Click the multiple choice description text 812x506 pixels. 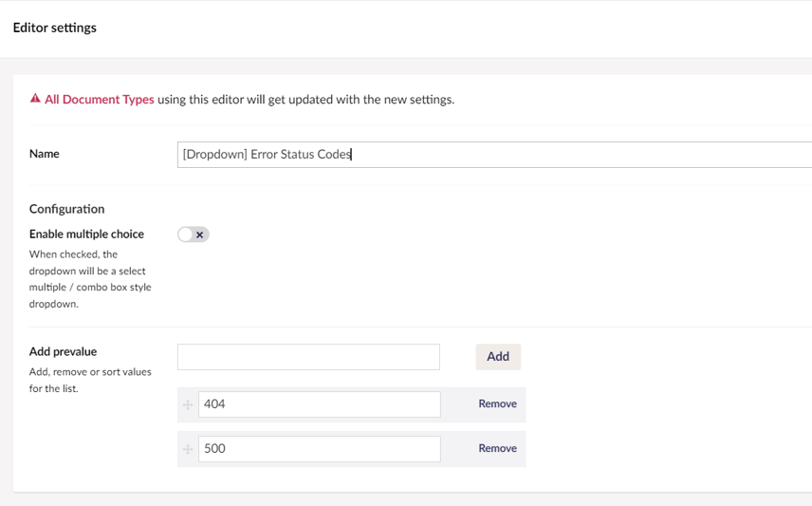coord(89,279)
